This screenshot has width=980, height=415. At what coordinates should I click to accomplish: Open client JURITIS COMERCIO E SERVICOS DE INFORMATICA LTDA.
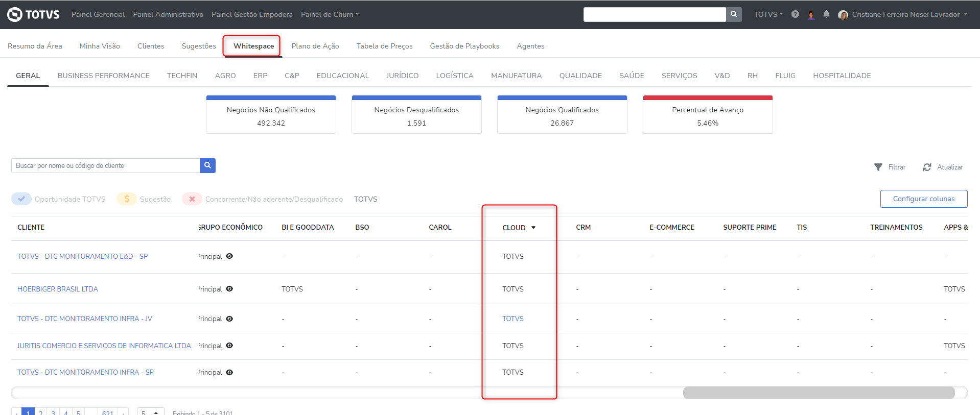105,346
